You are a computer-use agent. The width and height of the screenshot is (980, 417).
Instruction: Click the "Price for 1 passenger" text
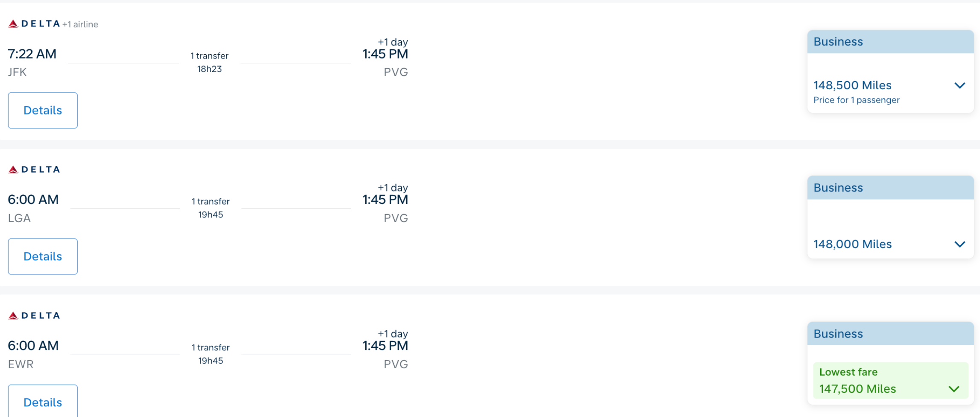[857, 100]
